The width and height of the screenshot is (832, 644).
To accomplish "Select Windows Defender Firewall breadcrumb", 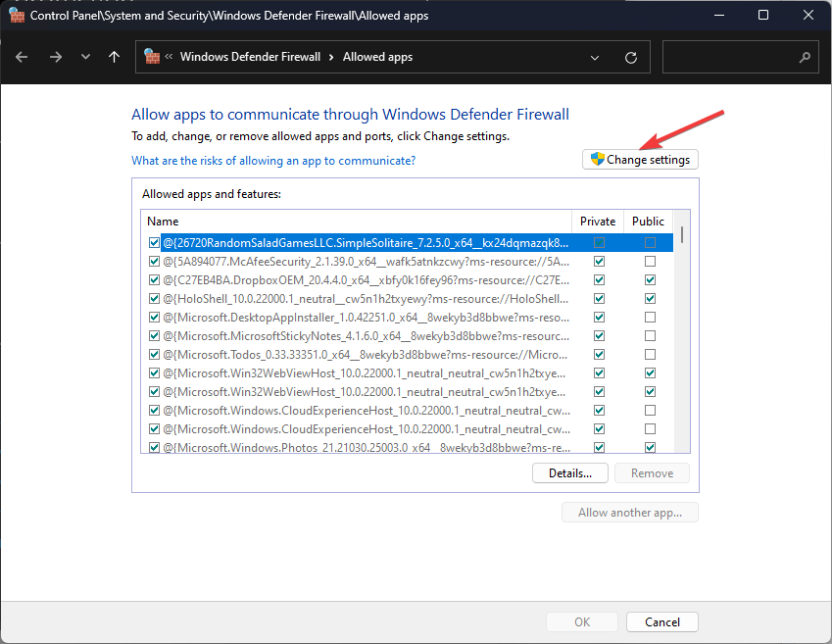I will click(x=250, y=57).
